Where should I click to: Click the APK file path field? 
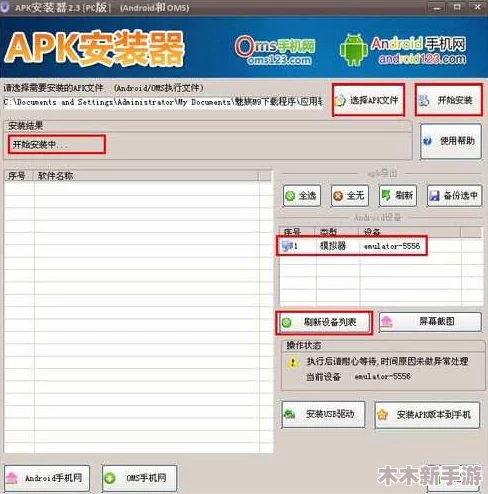click(163, 102)
